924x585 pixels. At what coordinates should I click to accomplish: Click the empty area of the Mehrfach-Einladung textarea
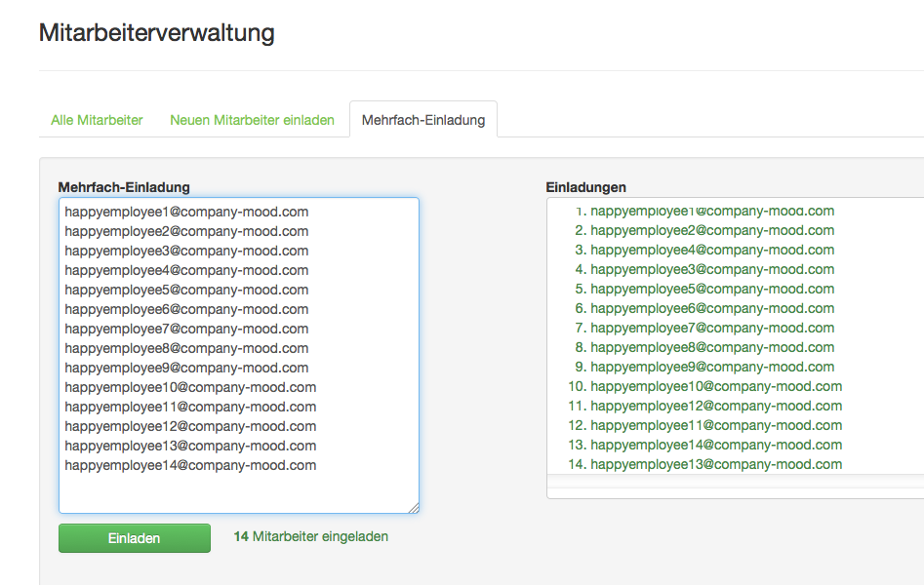238,491
